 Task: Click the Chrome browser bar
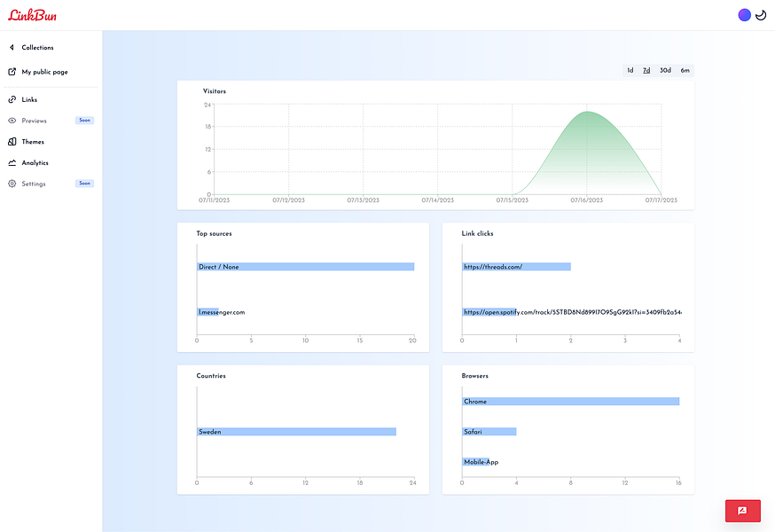tap(571, 402)
